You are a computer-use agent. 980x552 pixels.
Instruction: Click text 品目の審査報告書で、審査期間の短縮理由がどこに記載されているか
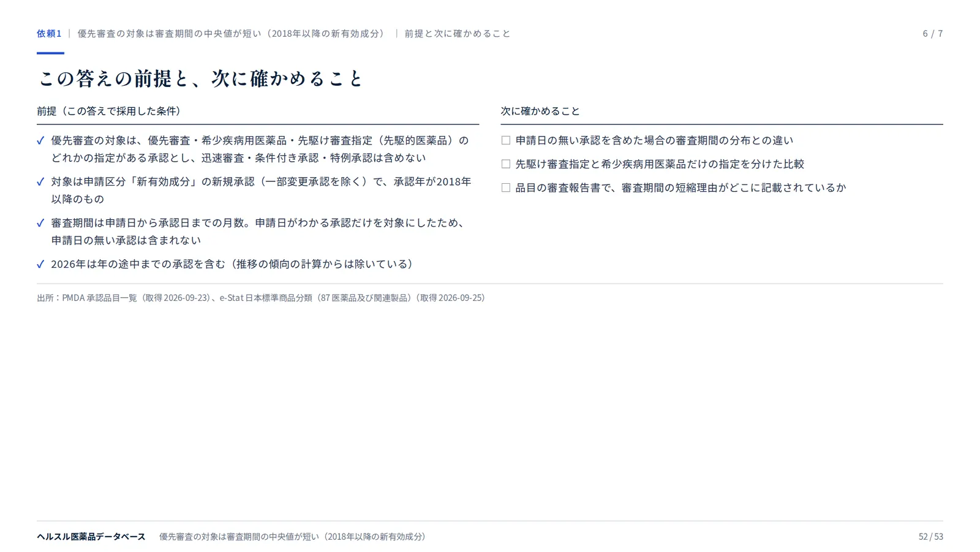click(680, 188)
